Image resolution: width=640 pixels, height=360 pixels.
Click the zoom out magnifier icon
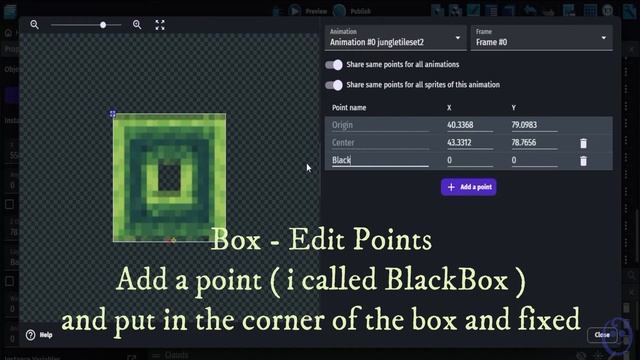(35, 25)
